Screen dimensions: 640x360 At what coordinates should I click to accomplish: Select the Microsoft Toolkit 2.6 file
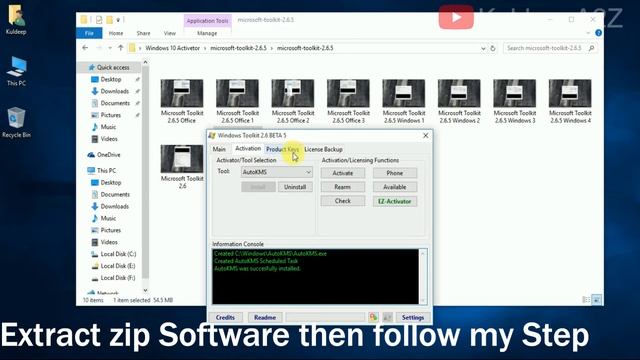coord(182,167)
